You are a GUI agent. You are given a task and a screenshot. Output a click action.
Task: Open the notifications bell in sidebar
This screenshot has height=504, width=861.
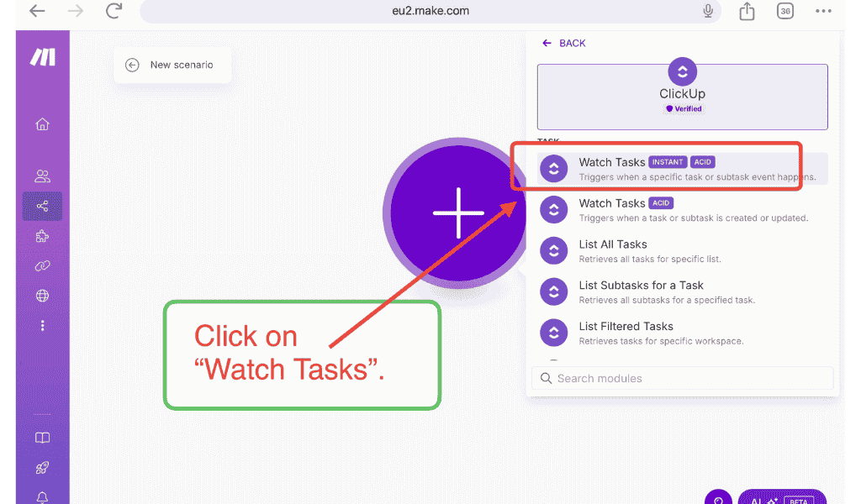pyautogui.click(x=42, y=497)
